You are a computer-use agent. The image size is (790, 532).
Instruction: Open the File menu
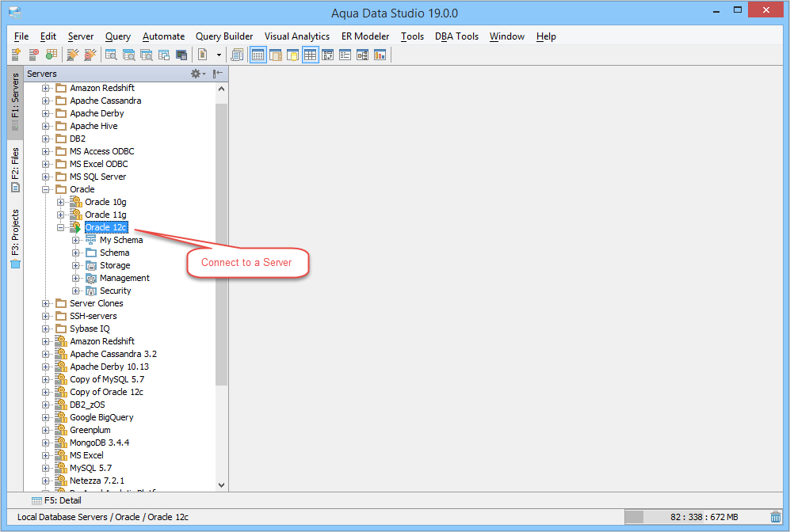click(x=21, y=36)
